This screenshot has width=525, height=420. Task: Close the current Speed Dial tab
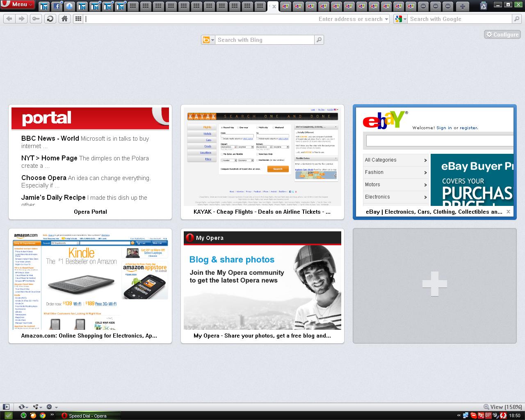[274, 7]
